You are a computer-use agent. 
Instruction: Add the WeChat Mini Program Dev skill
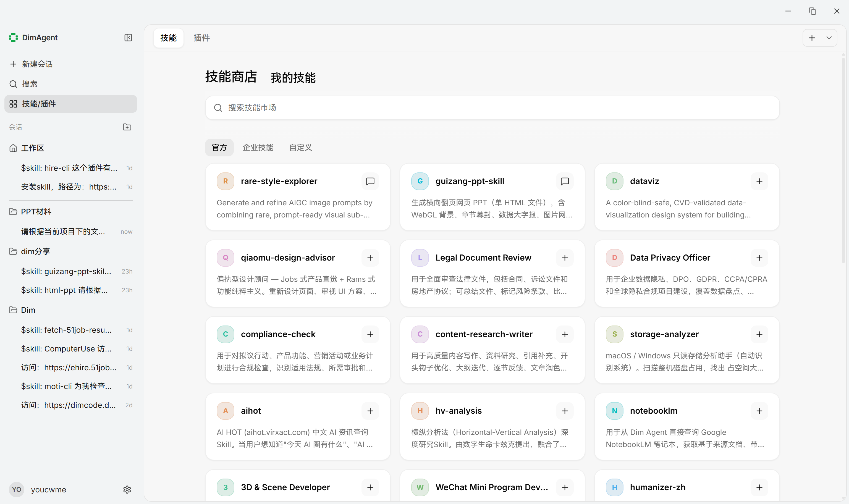click(565, 487)
